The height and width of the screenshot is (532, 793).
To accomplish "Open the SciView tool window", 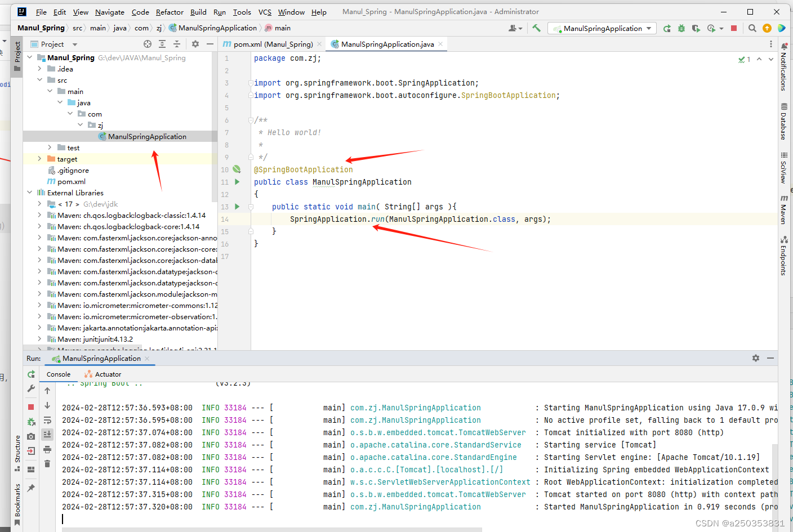I will click(783, 167).
